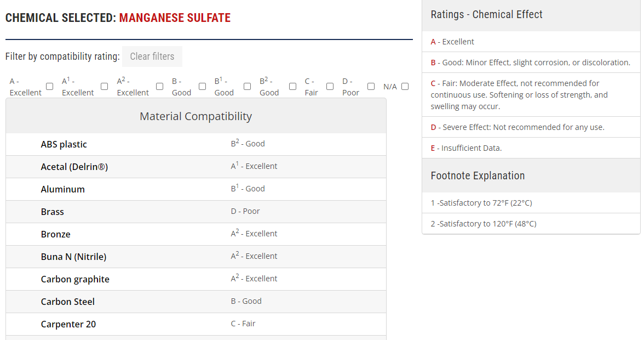Select the Carpenter 20 material name
The image size is (644, 340).
click(68, 324)
